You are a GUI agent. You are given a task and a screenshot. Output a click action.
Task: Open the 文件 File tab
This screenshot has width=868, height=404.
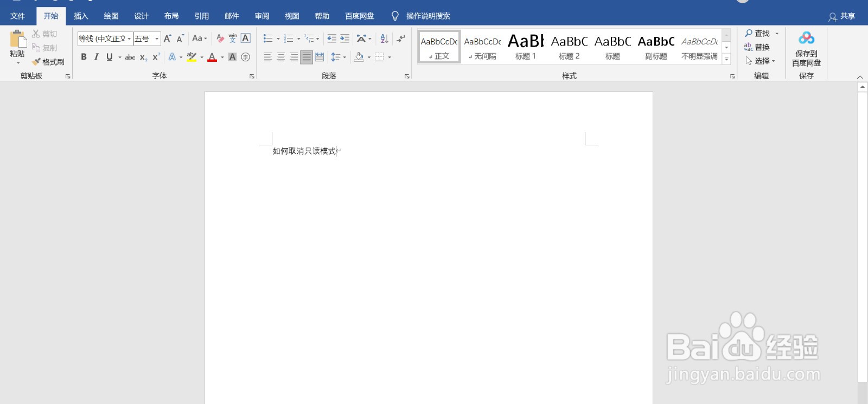pos(18,16)
